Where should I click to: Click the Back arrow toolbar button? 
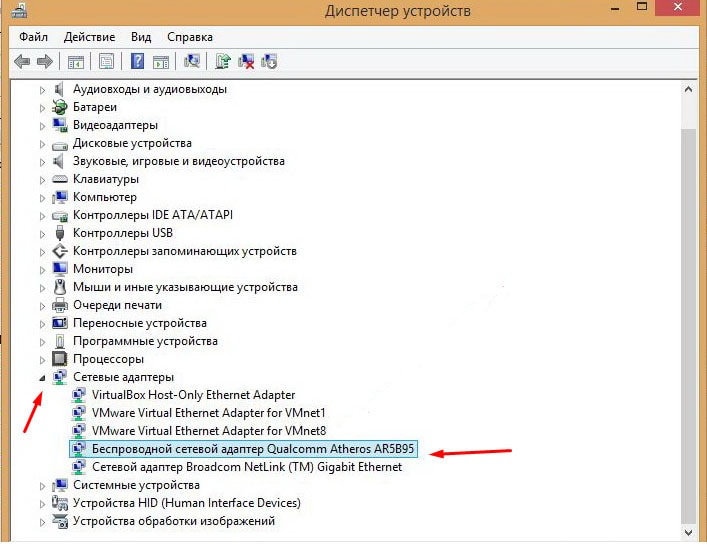pos(22,61)
